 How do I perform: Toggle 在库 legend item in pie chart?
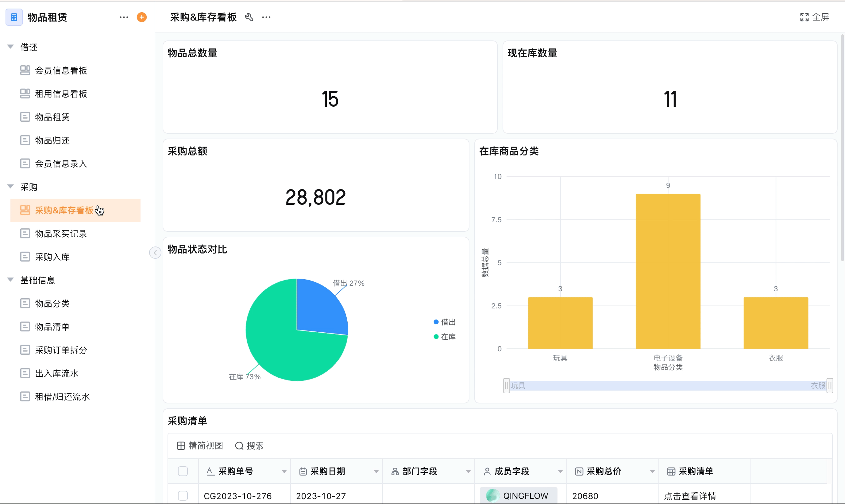(445, 337)
